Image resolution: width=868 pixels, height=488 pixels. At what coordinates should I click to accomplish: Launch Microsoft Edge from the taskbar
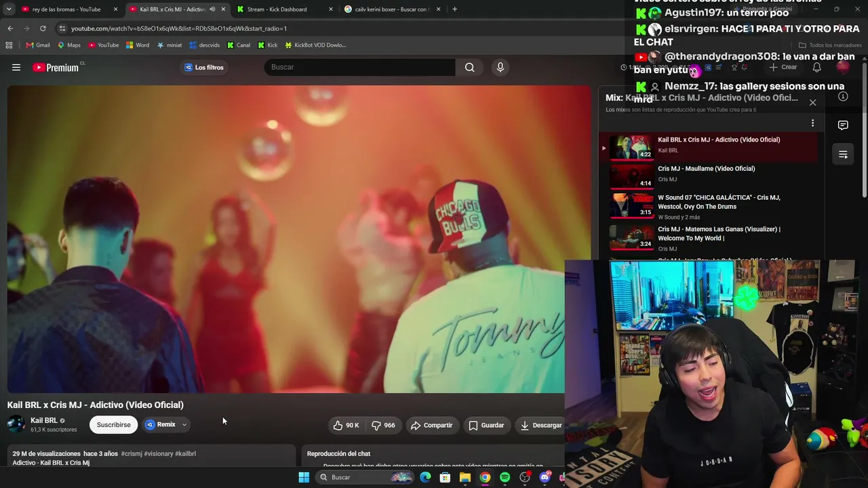coord(425,477)
